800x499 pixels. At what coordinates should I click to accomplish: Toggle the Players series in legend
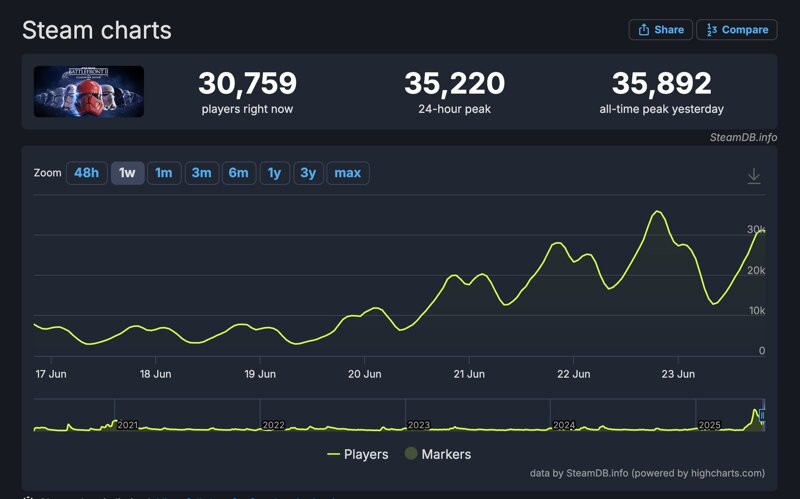click(358, 454)
